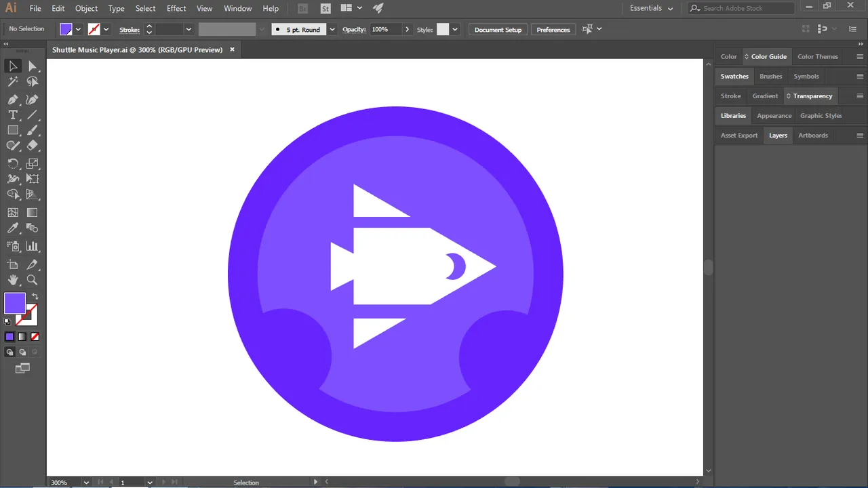Select the Slice tool
The image size is (868, 488).
pos(32,264)
